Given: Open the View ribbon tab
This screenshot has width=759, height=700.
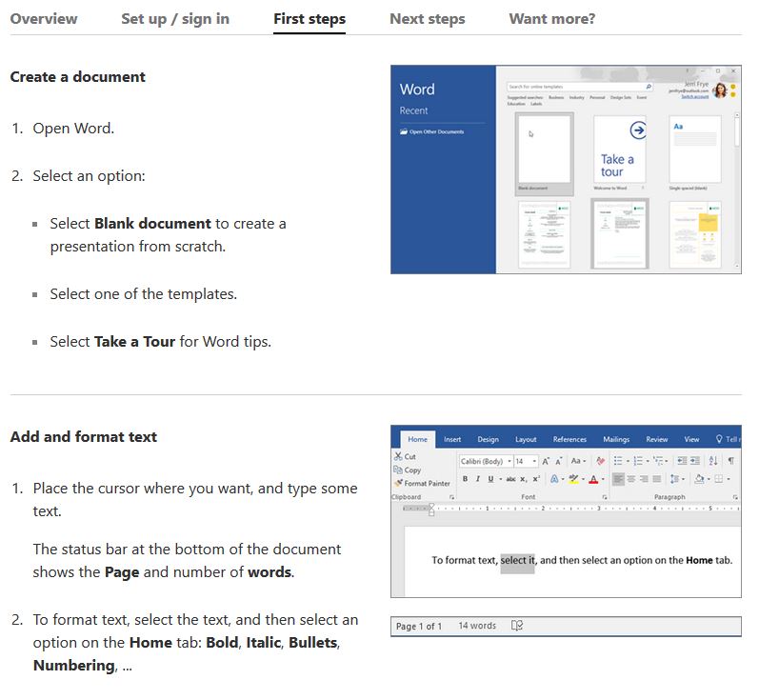Looking at the screenshot, I should pos(691,440).
